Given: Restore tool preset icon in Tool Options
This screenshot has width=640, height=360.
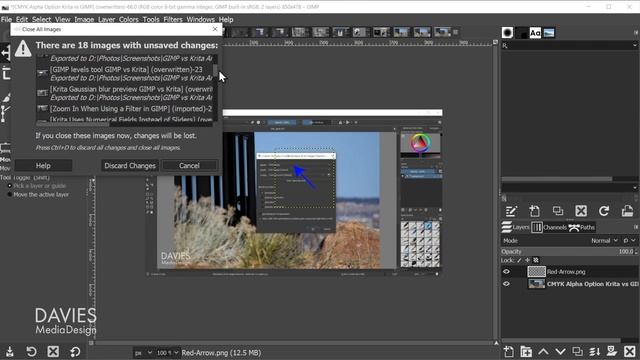Looking at the screenshot, I should pyautogui.click(x=31, y=352).
